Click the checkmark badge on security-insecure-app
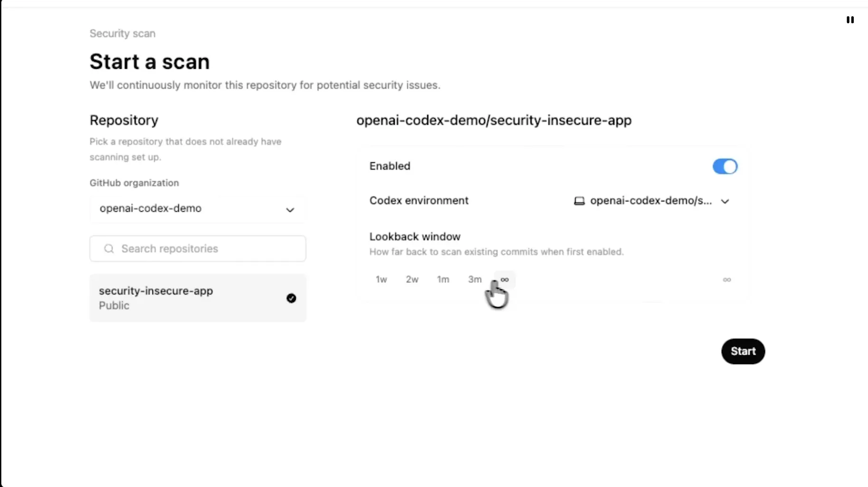The width and height of the screenshot is (868, 487). click(x=291, y=298)
